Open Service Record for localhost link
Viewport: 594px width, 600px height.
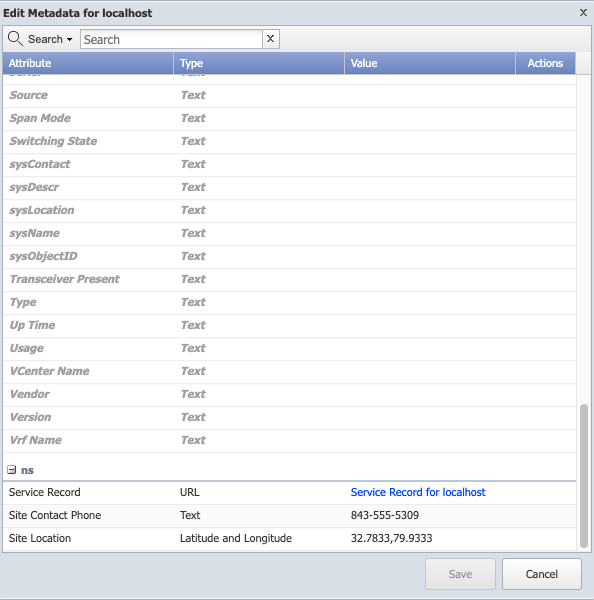click(x=418, y=492)
